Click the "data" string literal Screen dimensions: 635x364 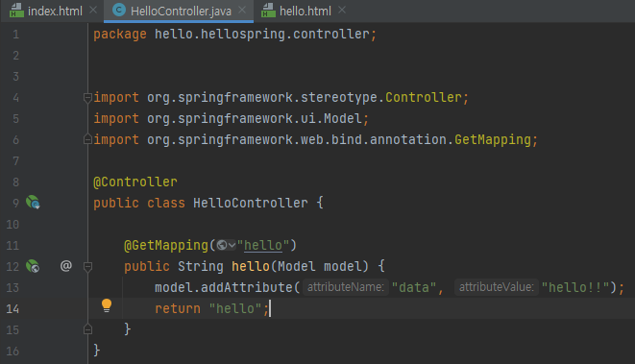pos(414,287)
